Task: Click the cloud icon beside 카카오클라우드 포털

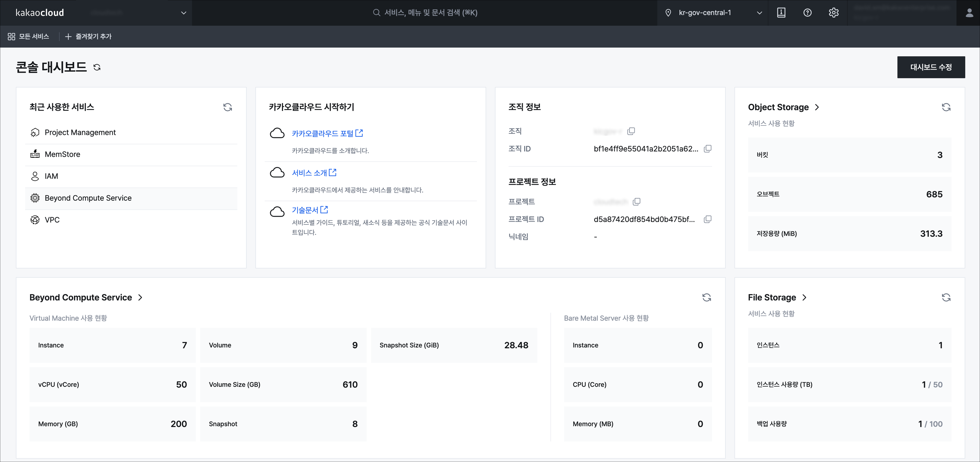Action: [277, 133]
